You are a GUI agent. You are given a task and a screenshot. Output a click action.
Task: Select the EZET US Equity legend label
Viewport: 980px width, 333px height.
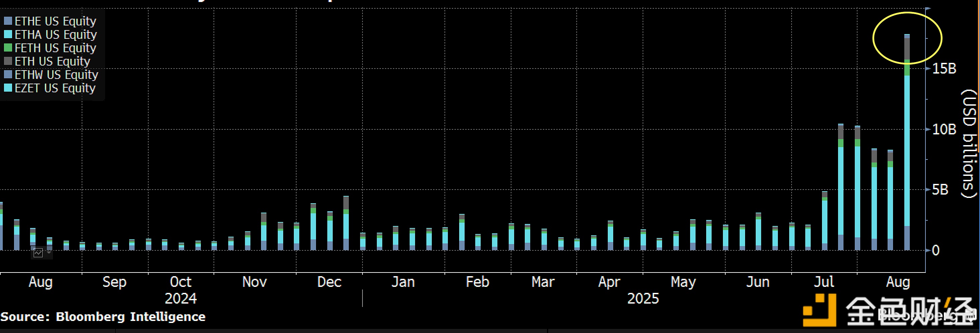tap(55, 88)
